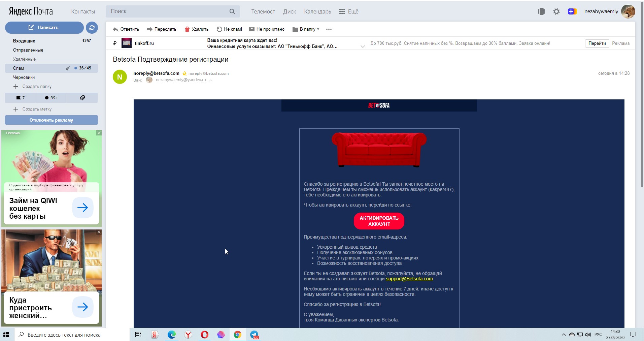
Task: Open the support@Betsofa.com link
Action: pos(409,279)
